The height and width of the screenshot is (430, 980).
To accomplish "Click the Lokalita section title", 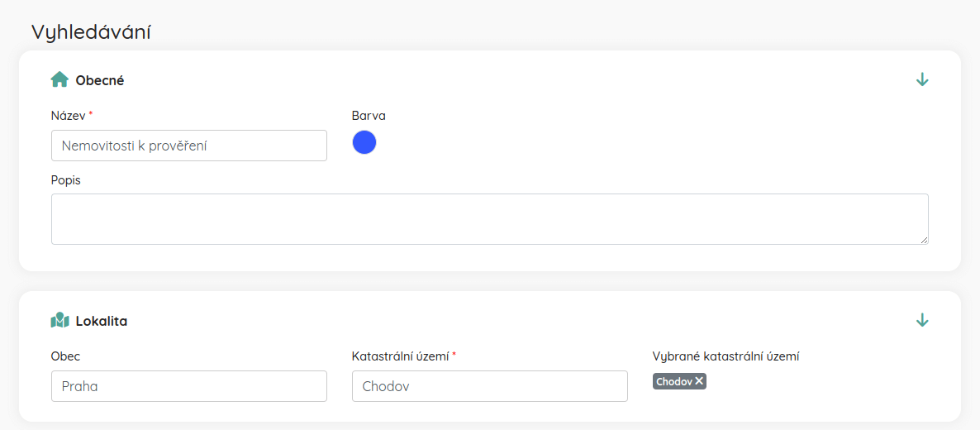I will (x=102, y=321).
